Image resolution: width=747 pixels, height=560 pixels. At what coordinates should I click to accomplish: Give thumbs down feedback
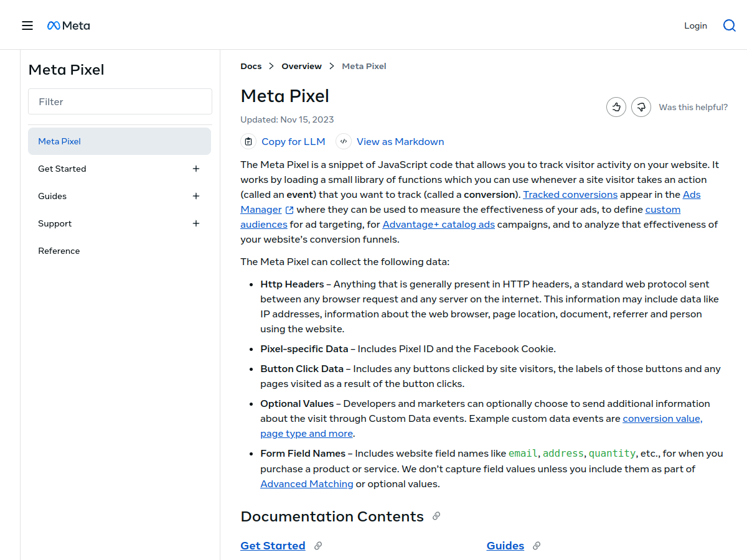point(641,107)
